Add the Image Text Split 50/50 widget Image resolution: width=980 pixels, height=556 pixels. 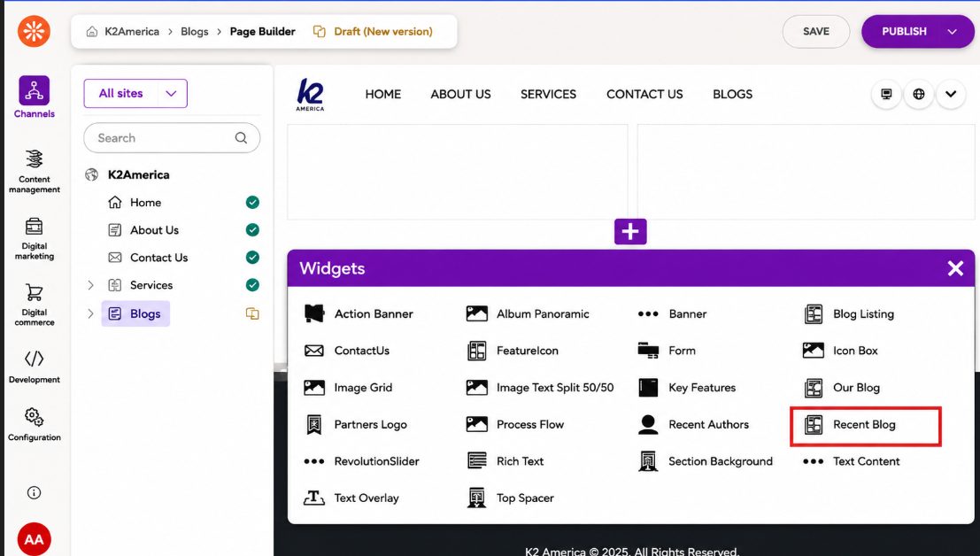coord(541,387)
